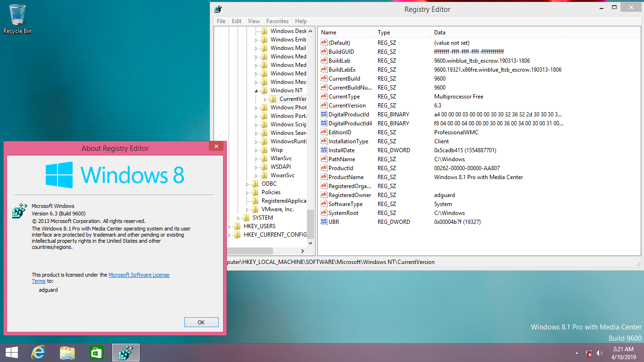Expand the VMware, Inc. tree node
Image resolution: width=644 pixels, height=362 pixels.
click(x=248, y=209)
